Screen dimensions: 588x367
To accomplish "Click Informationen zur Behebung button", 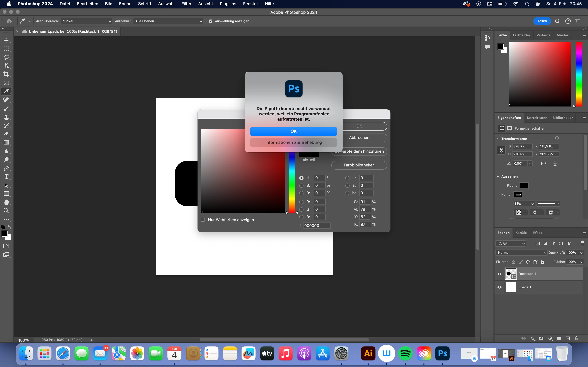I will coord(294,143).
